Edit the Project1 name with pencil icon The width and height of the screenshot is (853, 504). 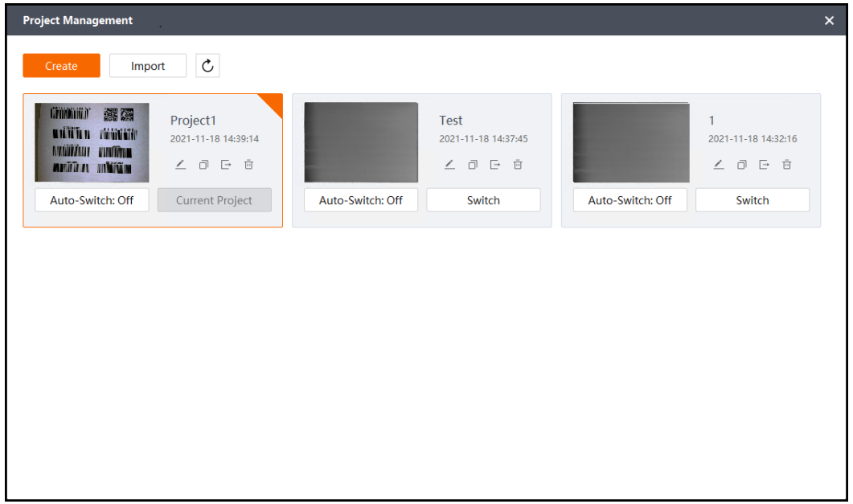point(181,164)
